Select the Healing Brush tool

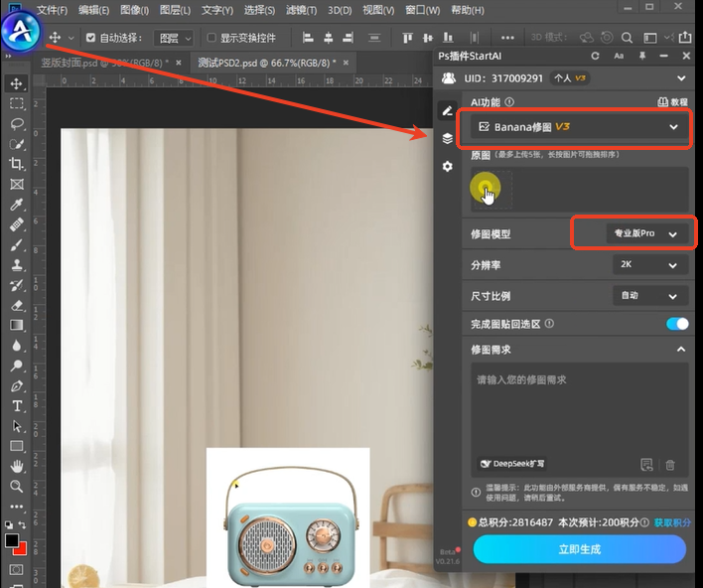pyautogui.click(x=17, y=224)
